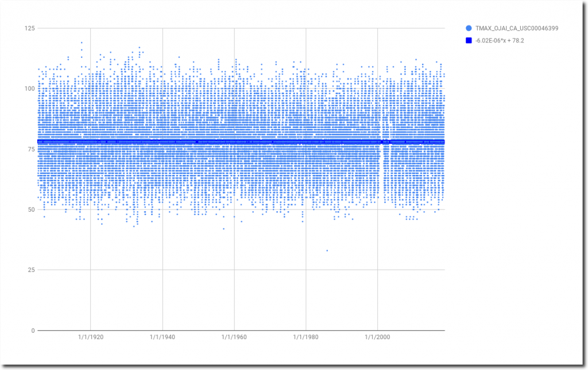Select the low outlier point just before 1960
This screenshot has width=588, height=370.
(224, 229)
